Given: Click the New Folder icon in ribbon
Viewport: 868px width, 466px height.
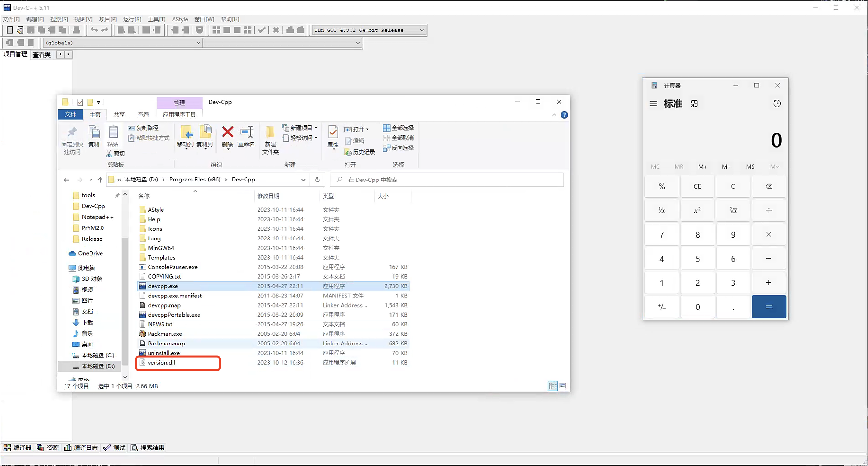Looking at the screenshot, I should 270,132.
